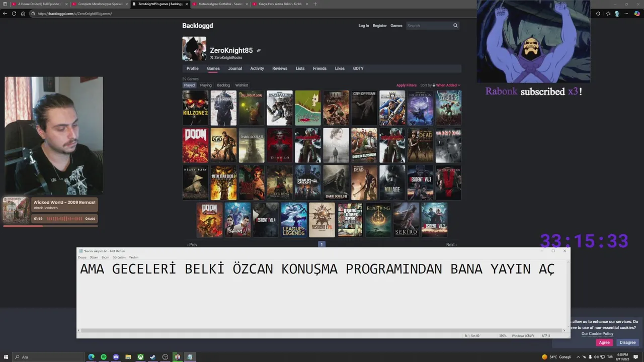Image resolution: width=644 pixels, height=362 pixels.
Task: Open the Reviews tab
Action: coord(280,68)
